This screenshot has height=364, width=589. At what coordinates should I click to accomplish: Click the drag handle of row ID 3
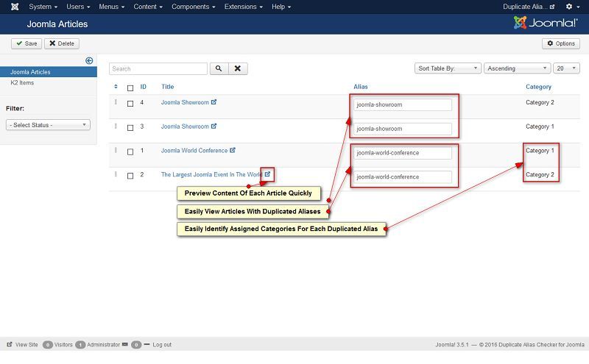click(x=116, y=126)
